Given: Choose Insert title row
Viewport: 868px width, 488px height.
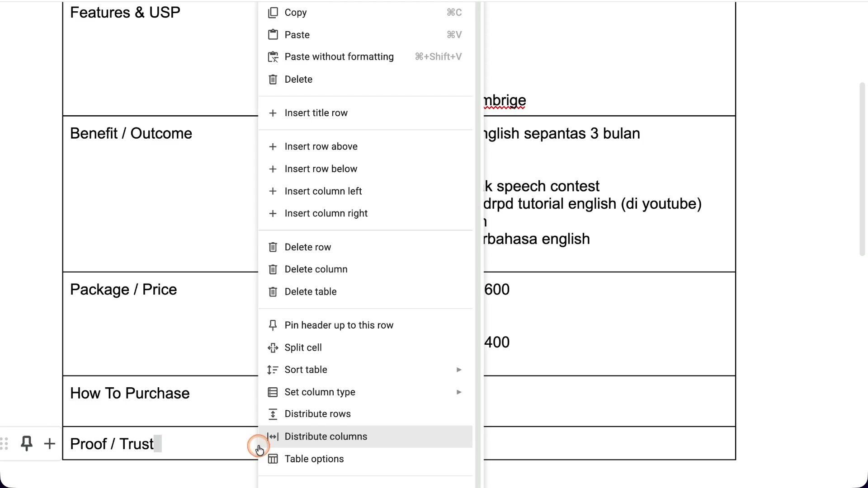Looking at the screenshot, I should point(365,113).
